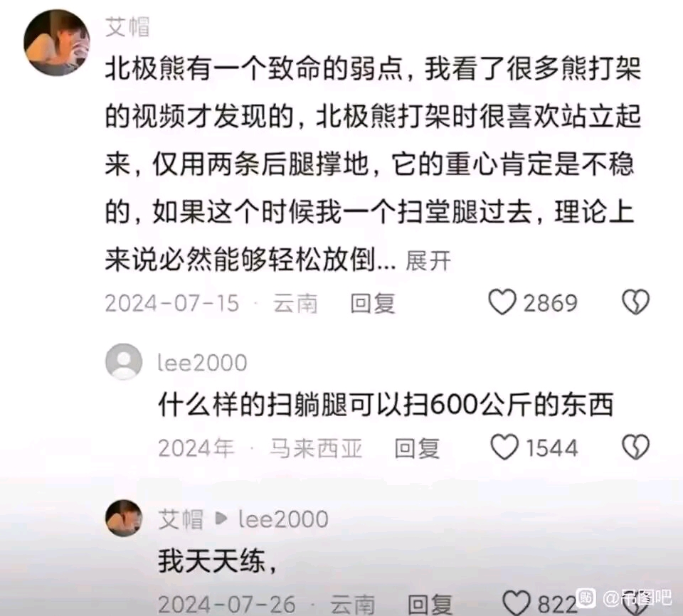Visit the 艾帽 username at top
Screen dimensions: 683x616
pyautogui.click(x=127, y=27)
